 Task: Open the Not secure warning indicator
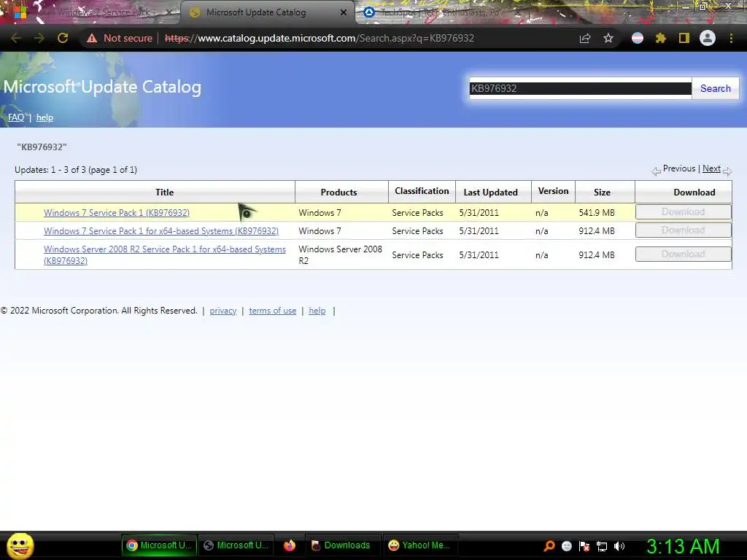click(120, 38)
